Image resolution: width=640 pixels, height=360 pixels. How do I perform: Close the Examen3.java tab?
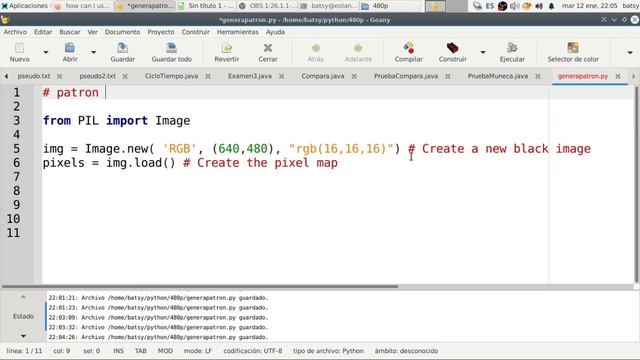click(281, 76)
